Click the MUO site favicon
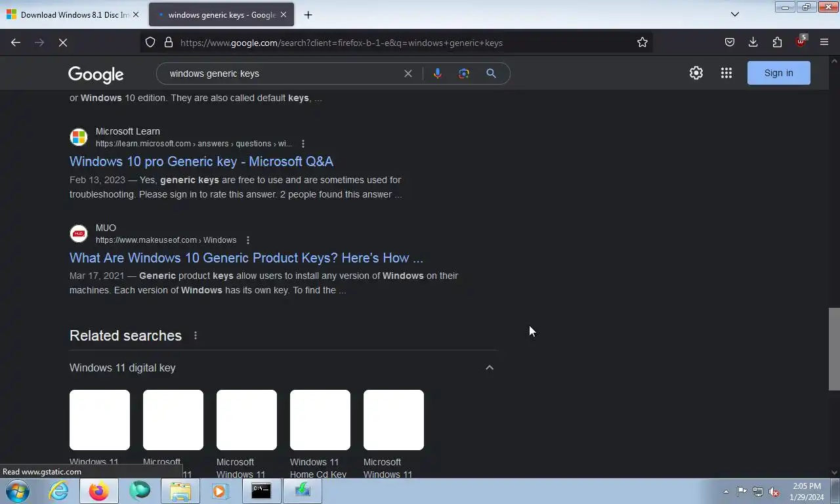Screen dimensions: 840x504 point(79,234)
